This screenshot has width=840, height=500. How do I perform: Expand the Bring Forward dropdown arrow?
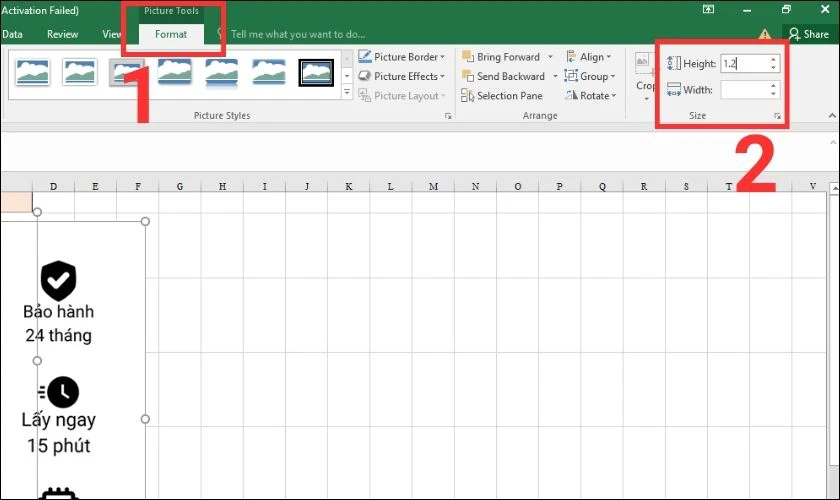coord(550,57)
